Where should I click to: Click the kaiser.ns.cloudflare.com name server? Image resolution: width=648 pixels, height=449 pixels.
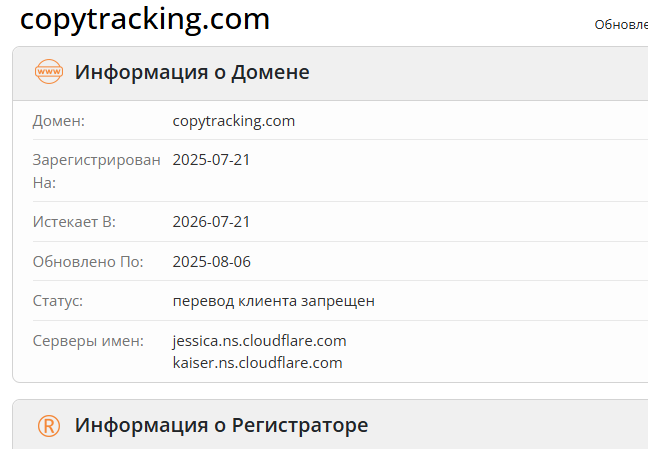tap(257, 362)
